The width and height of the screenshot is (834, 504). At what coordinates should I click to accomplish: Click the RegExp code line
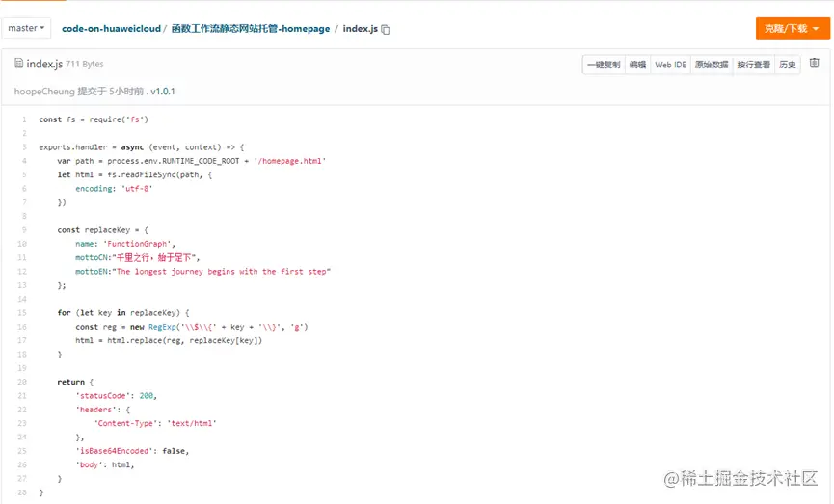point(192,327)
